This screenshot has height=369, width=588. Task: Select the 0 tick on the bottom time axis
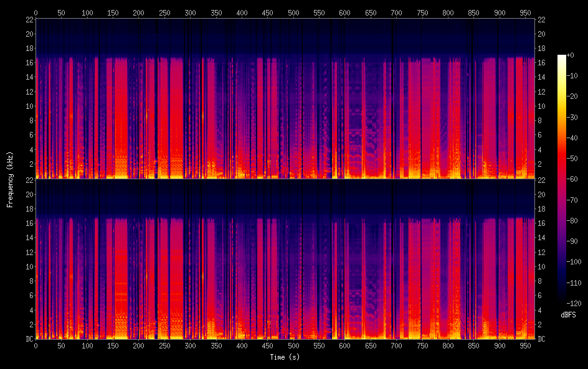36,345
